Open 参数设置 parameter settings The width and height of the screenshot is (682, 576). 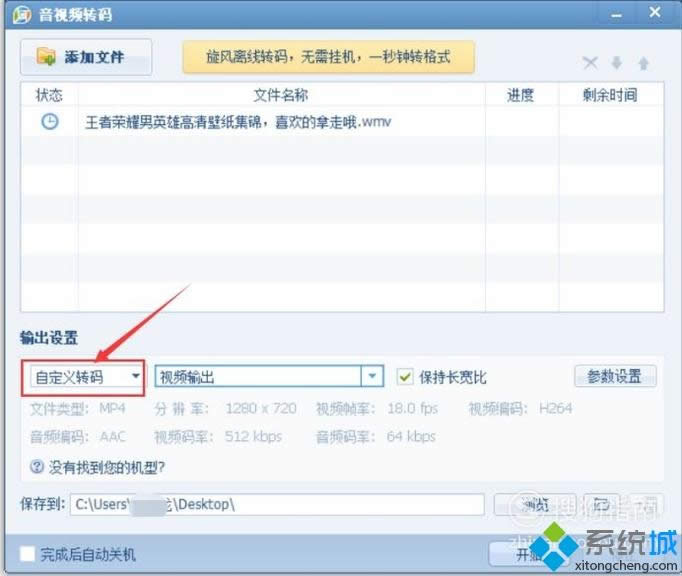[615, 377]
